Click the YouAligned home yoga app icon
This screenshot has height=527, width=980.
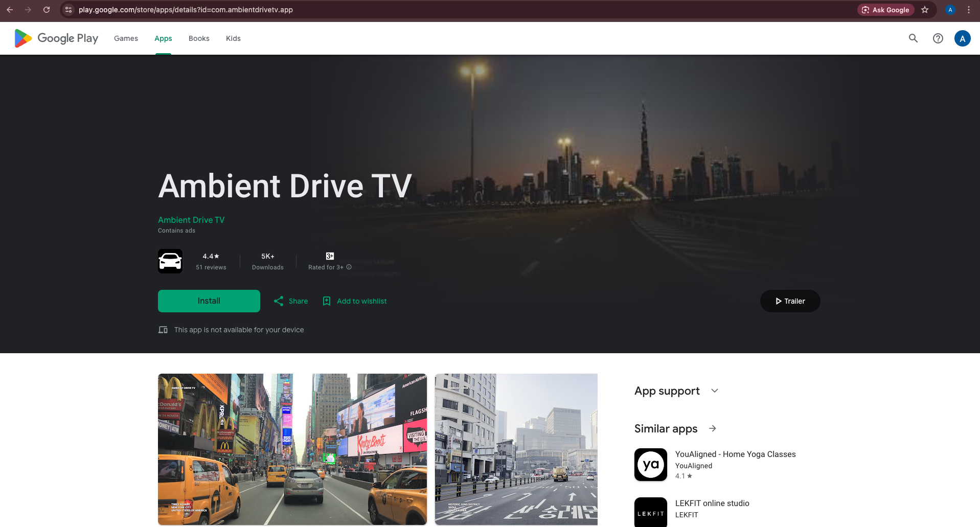650,464
